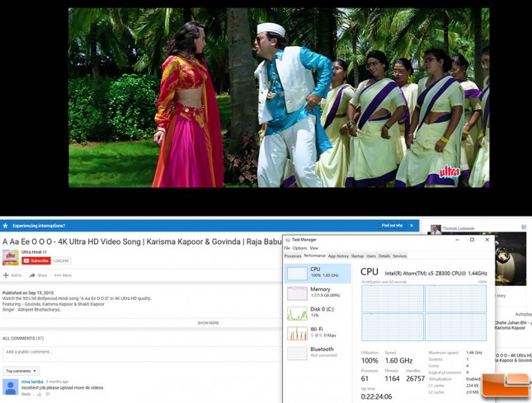Click the Find out why button
Viewport: 532px width, 403px height.
392,225
